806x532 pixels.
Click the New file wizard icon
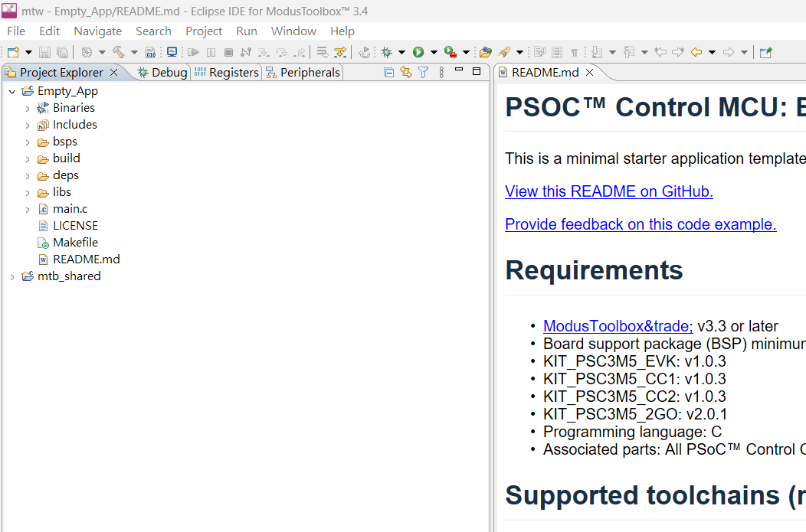pyautogui.click(x=13, y=52)
